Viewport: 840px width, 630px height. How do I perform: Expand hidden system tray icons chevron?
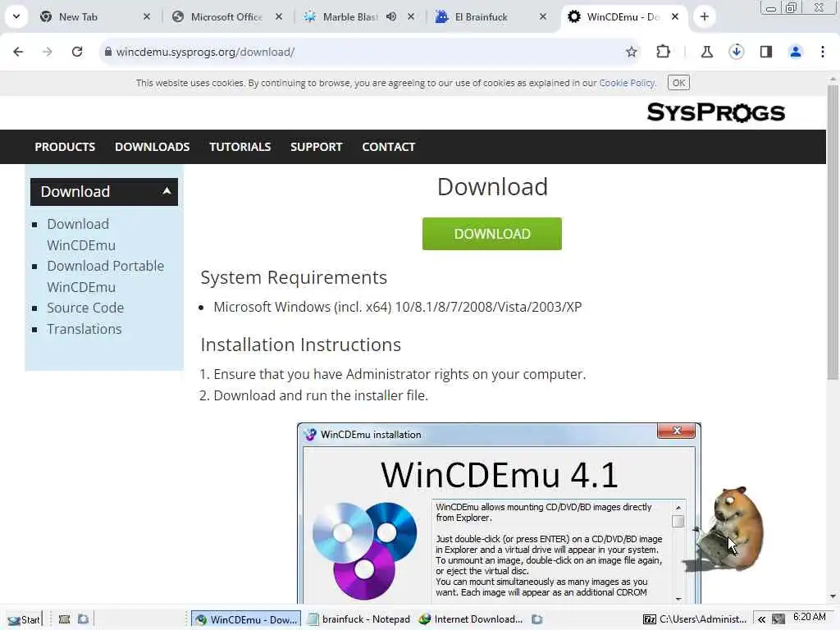[x=761, y=619]
